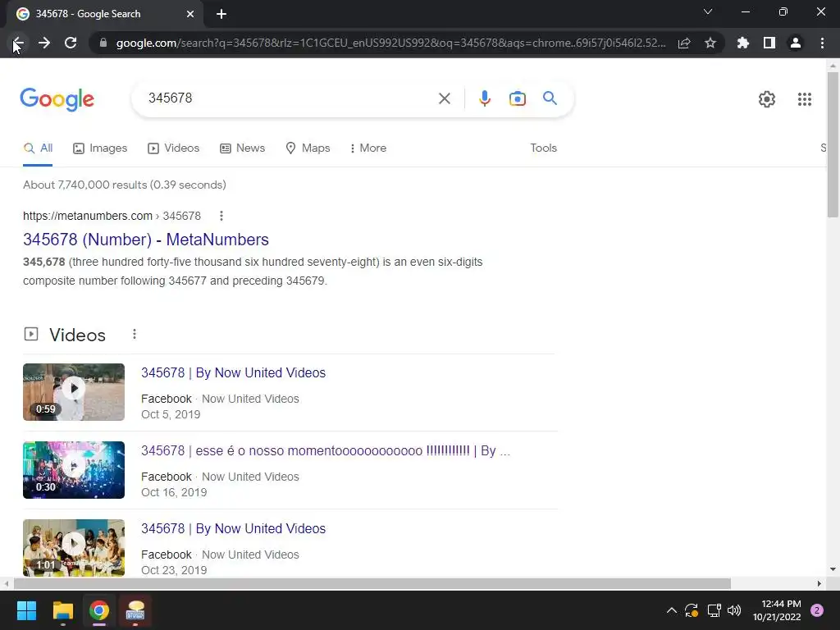
Task: Click the browser forward arrow
Action: point(44,43)
